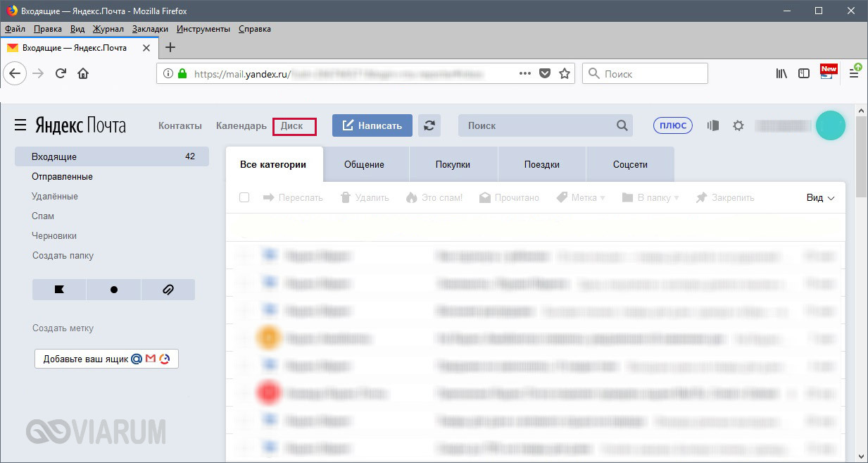The width and height of the screenshot is (868, 463).
Task: Open the Справка menu
Action: click(255, 29)
